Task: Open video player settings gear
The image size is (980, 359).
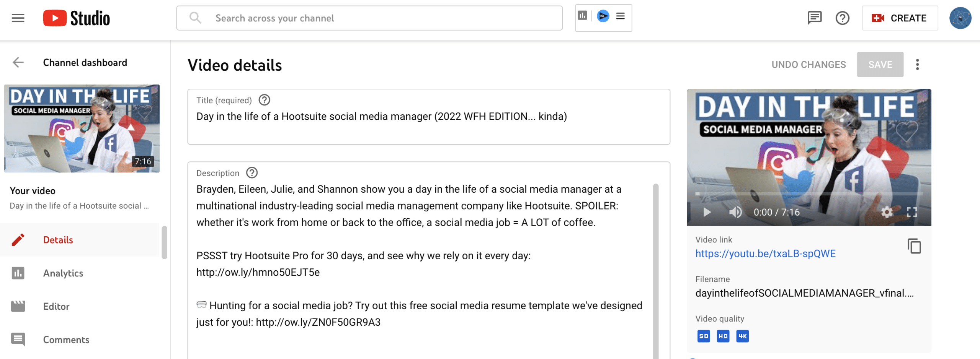Action: pyautogui.click(x=887, y=212)
